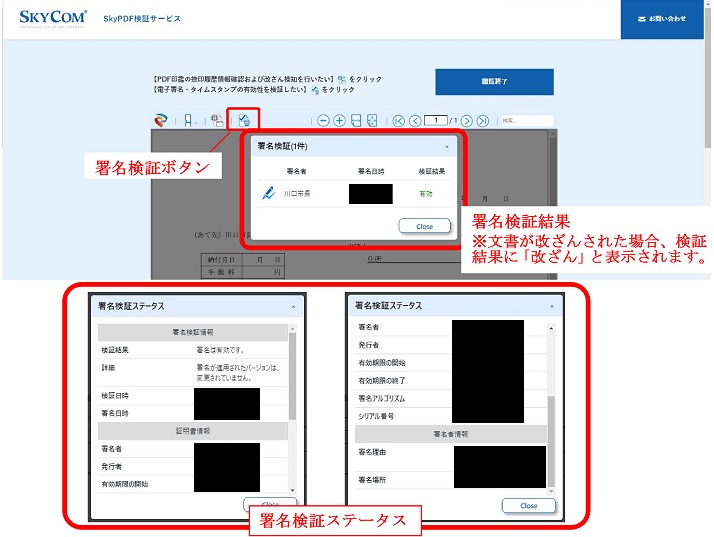Click the 検証結果 column header

pyautogui.click(x=432, y=171)
